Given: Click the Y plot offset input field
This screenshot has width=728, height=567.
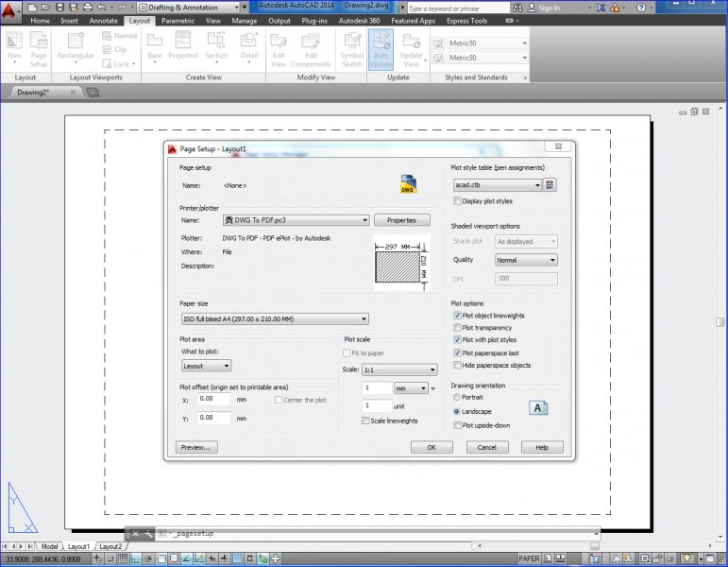Looking at the screenshot, I should pyautogui.click(x=213, y=418).
